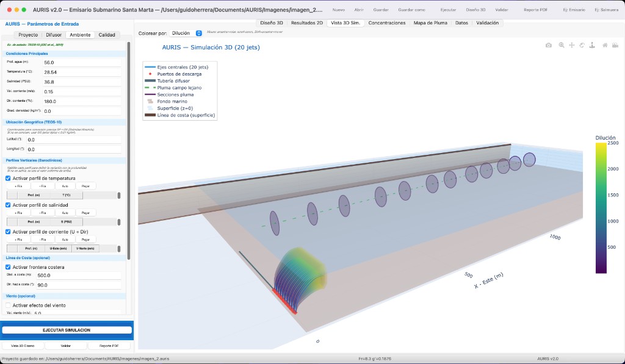Select the pan cross-arrows tool in plot toolbar

point(571,45)
